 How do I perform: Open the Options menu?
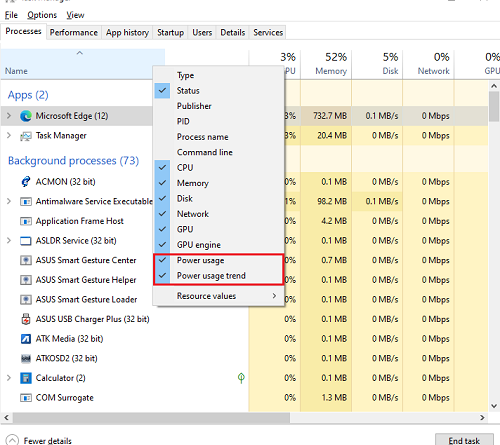click(42, 15)
